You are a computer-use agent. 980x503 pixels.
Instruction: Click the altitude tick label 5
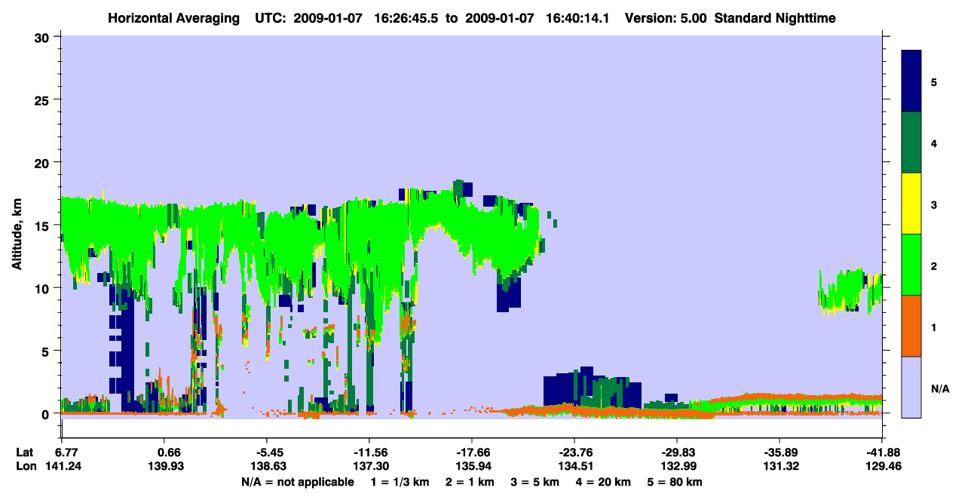47,351
